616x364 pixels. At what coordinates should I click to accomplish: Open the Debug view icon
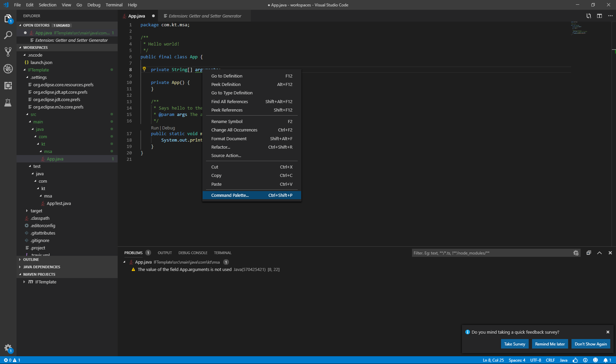pos(8,69)
